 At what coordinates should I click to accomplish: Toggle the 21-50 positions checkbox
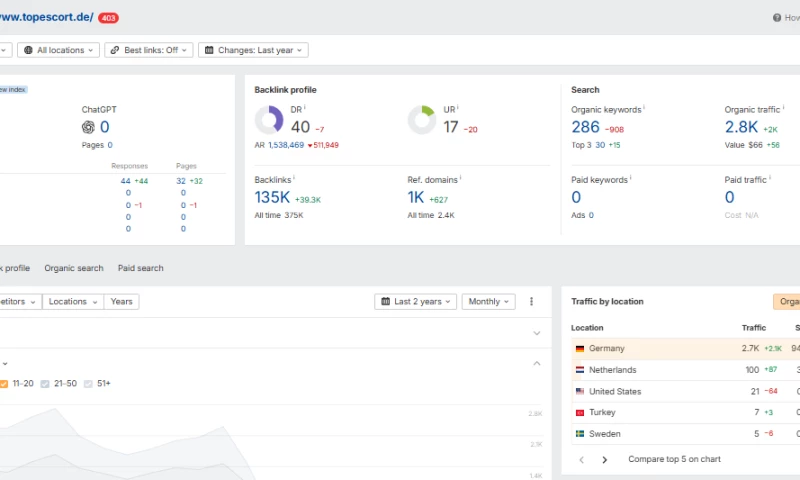[45, 384]
